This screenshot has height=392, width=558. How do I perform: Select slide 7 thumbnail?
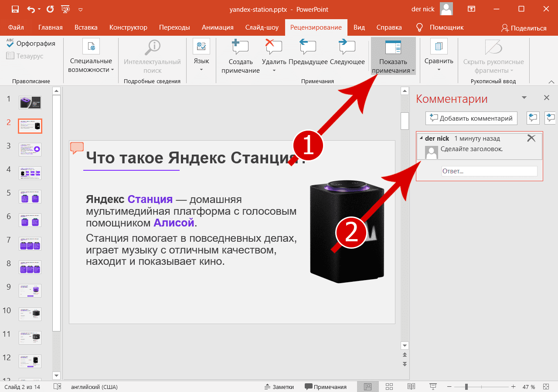(30, 243)
